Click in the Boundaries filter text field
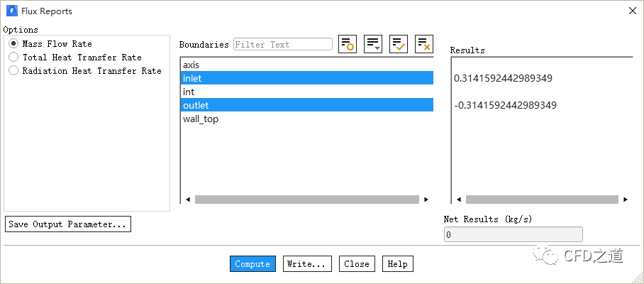 pyautogui.click(x=282, y=45)
